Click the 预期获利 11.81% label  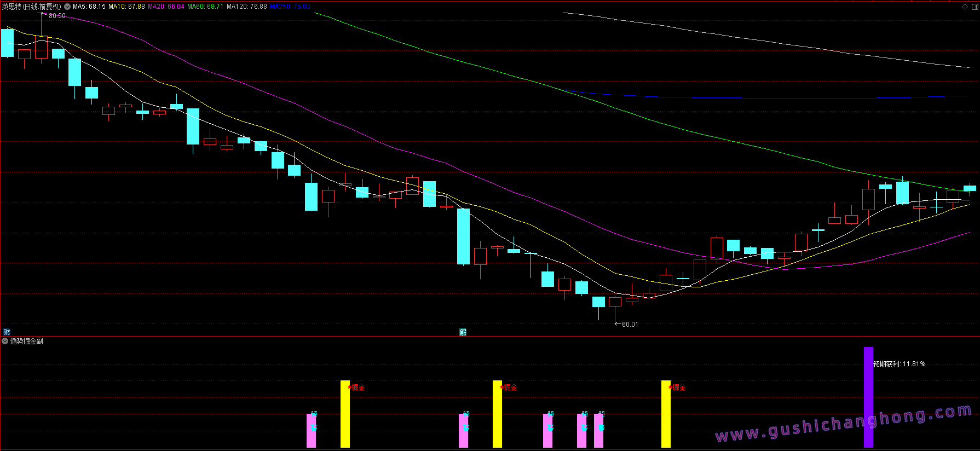(x=899, y=364)
